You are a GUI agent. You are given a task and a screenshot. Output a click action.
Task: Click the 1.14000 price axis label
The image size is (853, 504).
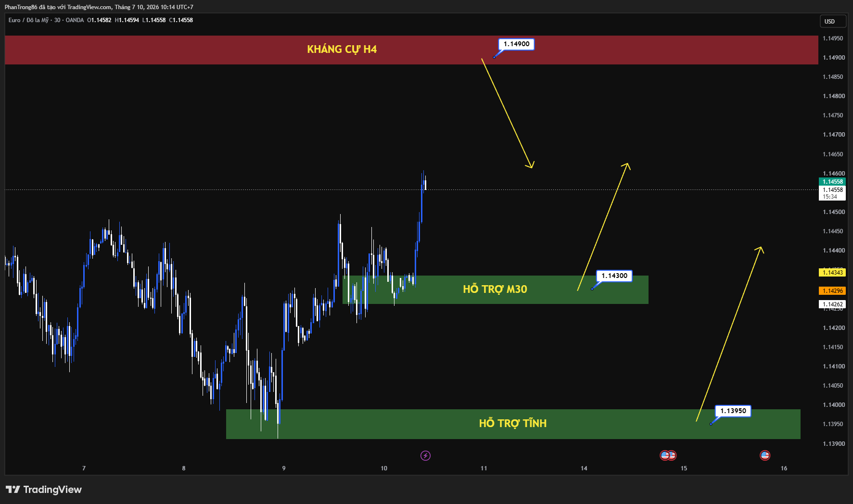pos(834,405)
